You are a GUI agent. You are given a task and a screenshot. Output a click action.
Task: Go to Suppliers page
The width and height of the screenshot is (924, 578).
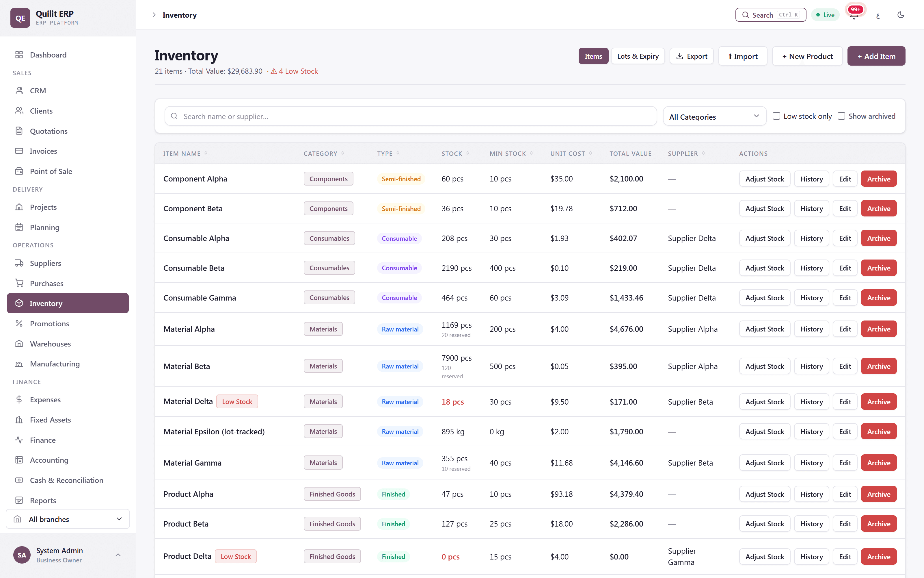68,263
